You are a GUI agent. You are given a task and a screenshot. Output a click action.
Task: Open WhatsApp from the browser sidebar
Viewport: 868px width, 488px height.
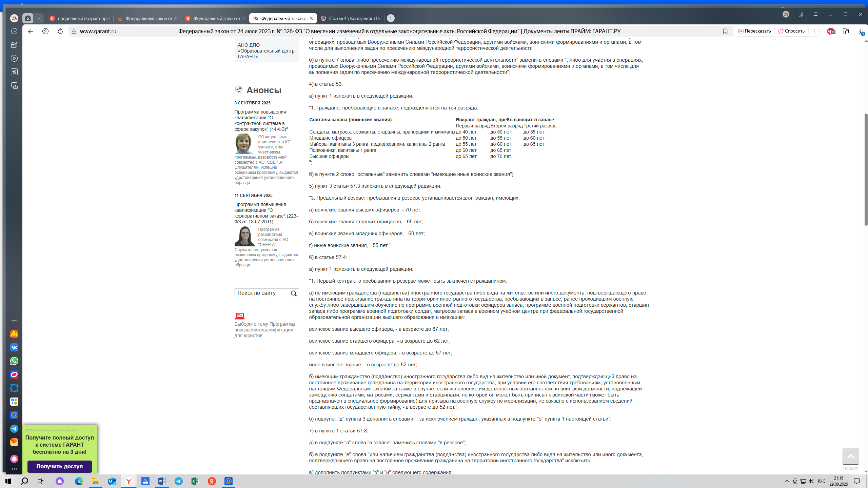[x=14, y=361]
